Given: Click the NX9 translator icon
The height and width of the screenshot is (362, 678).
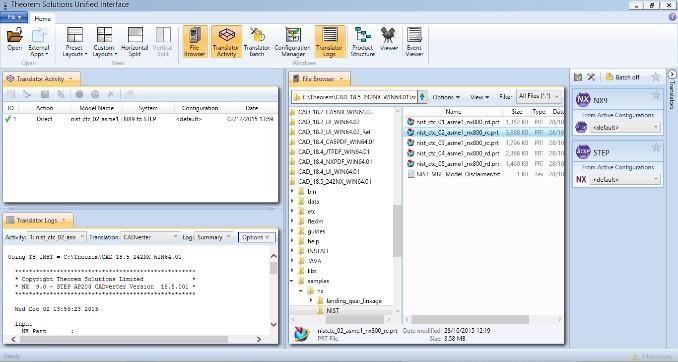Looking at the screenshot, I should [x=583, y=100].
